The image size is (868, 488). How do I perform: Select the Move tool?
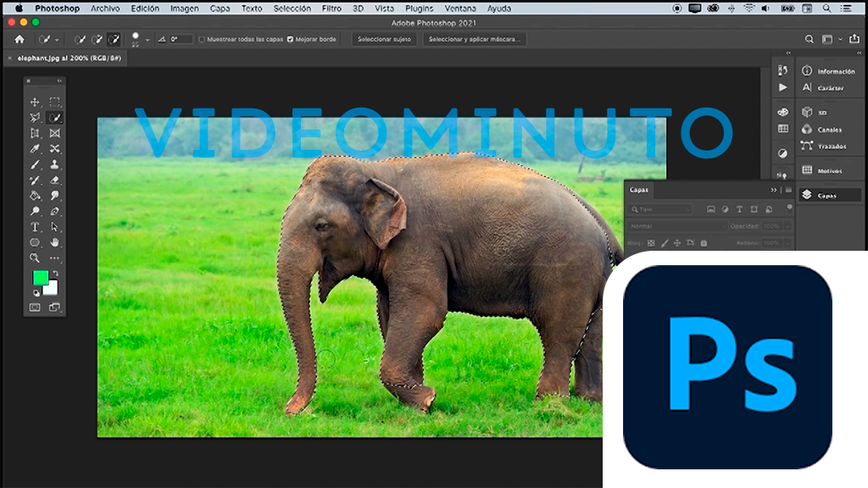(x=36, y=102)
